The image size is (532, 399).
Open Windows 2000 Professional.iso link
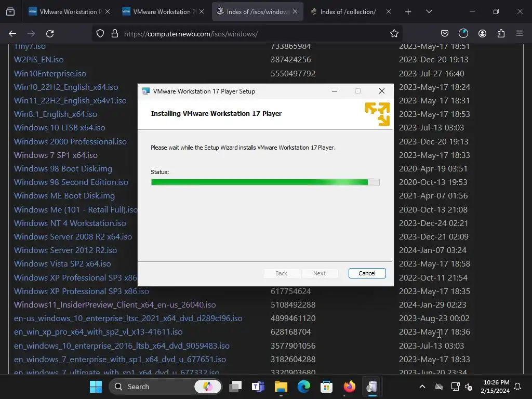coord(70,141)
